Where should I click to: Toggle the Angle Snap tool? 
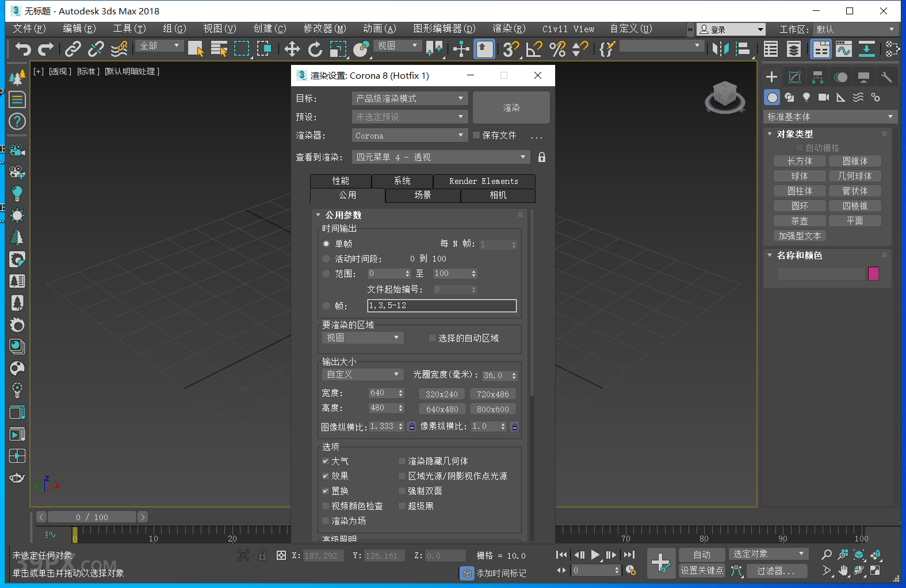[x=534, y=49]
